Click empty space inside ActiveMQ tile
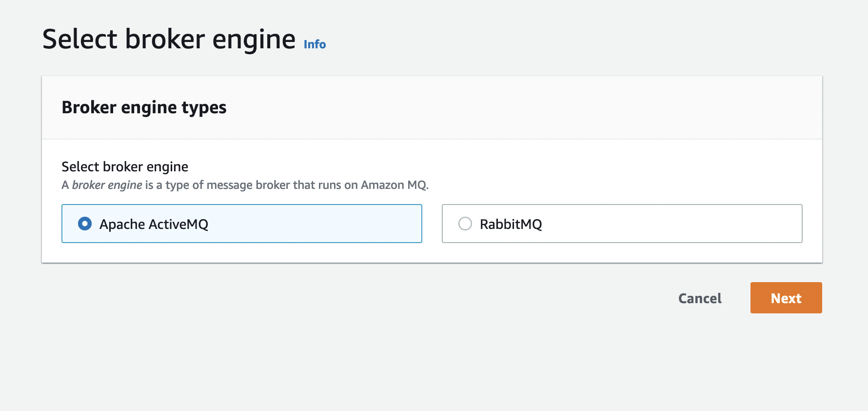The width and height of the screenshot is (868, 411). click(317, 224)
